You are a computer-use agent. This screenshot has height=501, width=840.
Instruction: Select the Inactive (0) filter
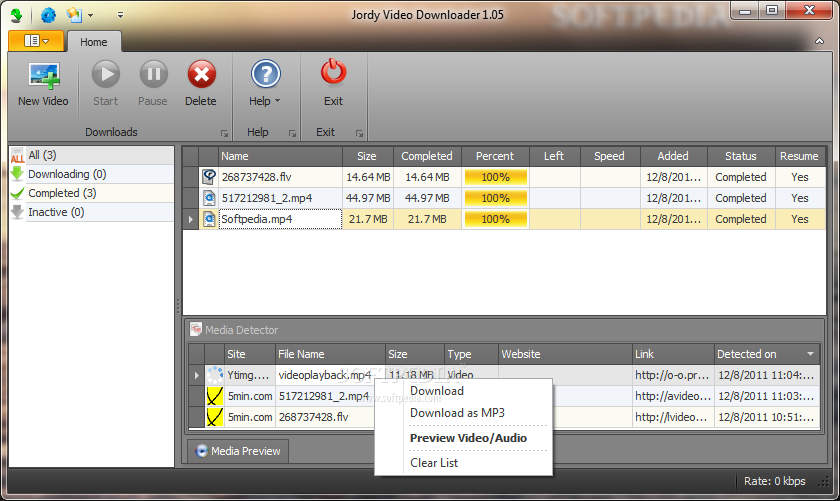pos(92,212)
